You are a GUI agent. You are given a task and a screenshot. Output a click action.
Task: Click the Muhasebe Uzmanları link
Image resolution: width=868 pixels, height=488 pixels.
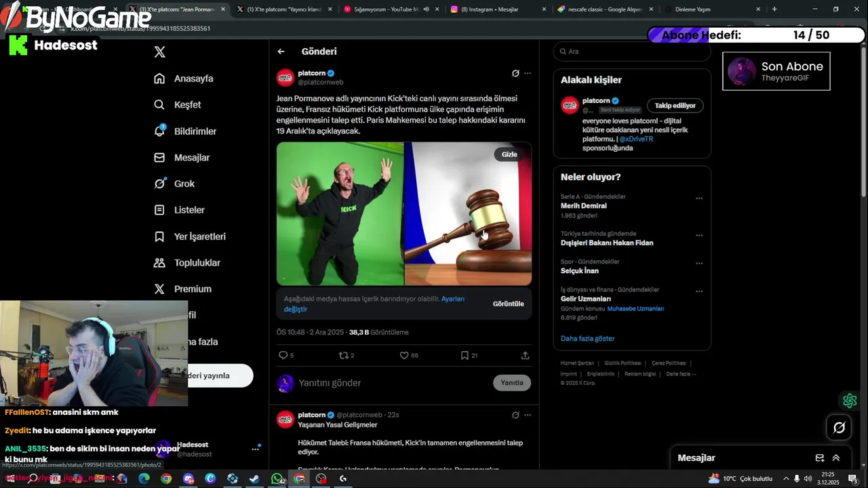point(635,308)
